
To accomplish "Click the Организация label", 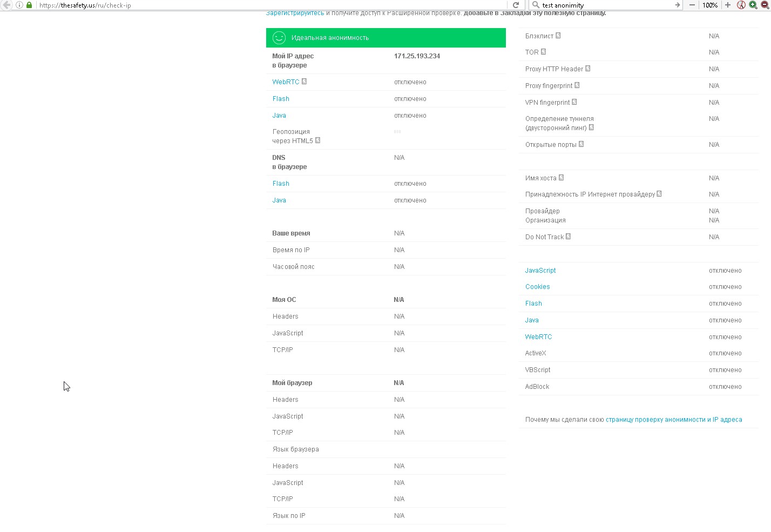I will [x=545, y=220].
